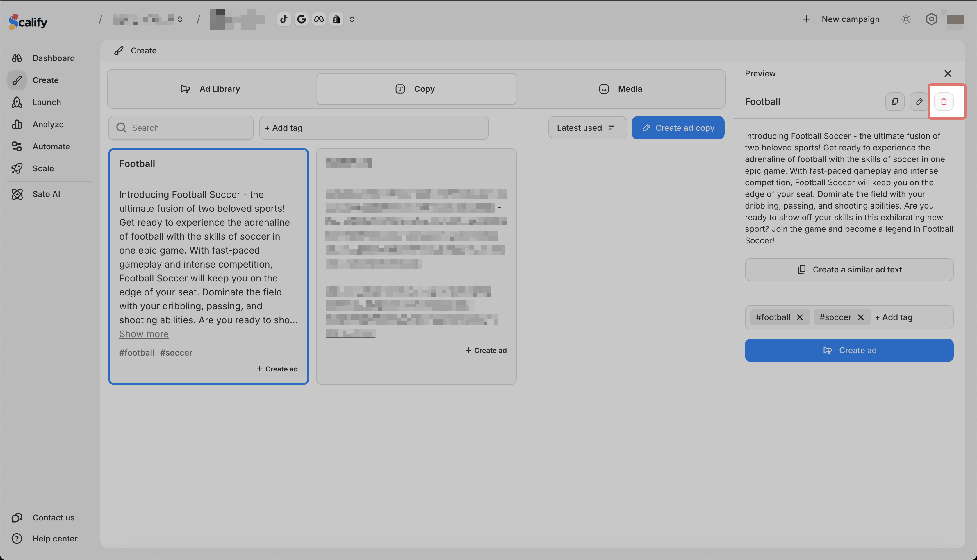The height and width of the screenshot is (560, 977).
Task: Delete the Football ad copy with the trash icon
Action: tap(944, 102)
